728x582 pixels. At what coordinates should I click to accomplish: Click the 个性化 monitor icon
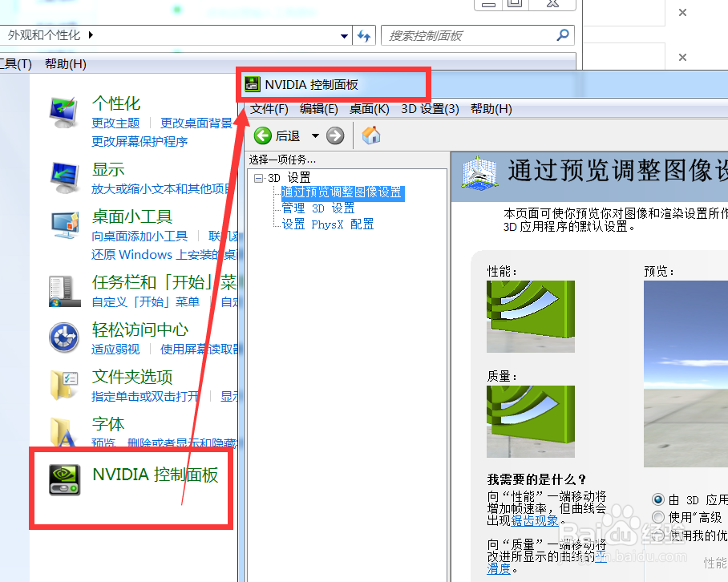tap(63, 112)
